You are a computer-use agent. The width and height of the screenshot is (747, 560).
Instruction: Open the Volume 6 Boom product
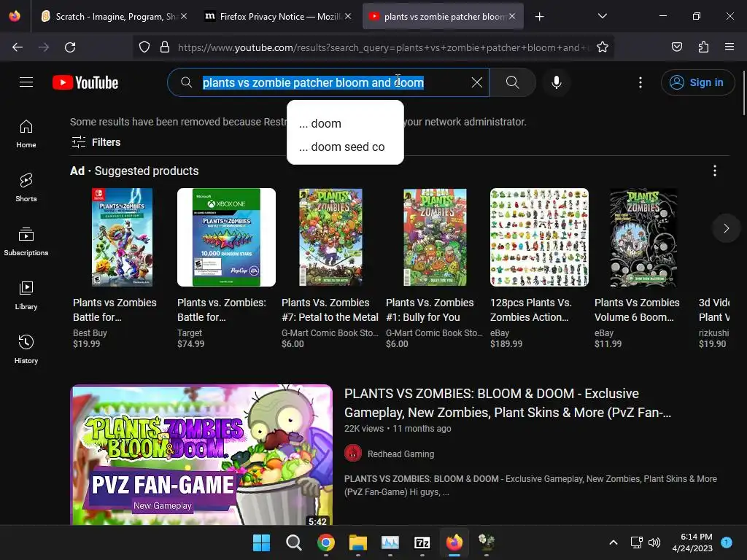coord(643,269)
